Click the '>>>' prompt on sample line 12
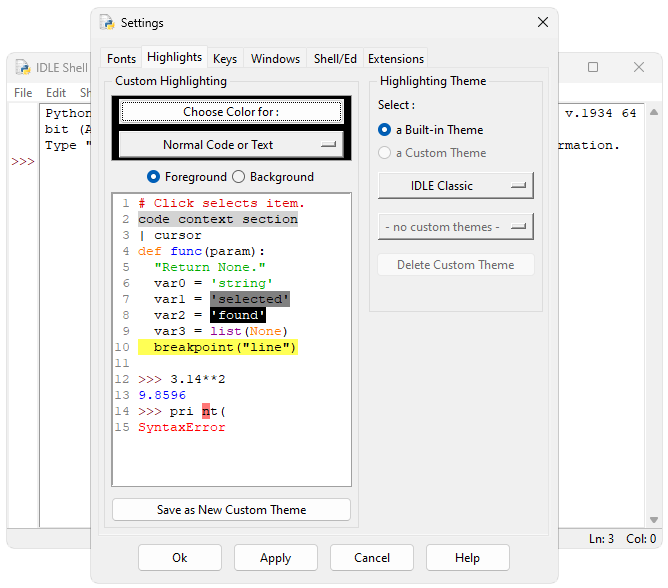This screenshot has height=588, width=668. pyautogui.click(x=150, y=379)
